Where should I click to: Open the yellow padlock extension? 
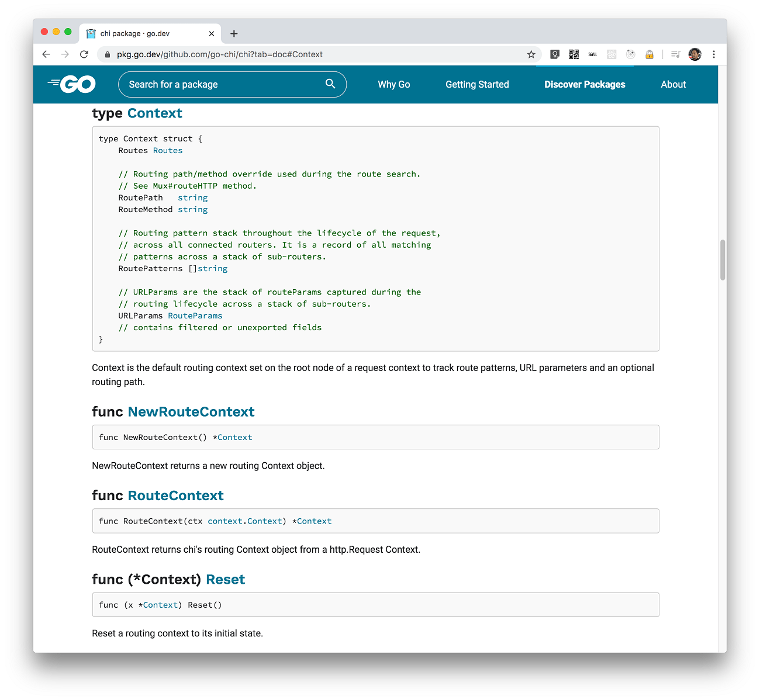(649, 54)
